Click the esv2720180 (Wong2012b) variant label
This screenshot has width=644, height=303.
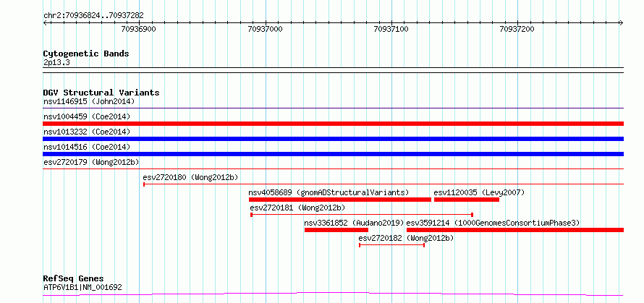pyautogui.click(x=190, y=177)
